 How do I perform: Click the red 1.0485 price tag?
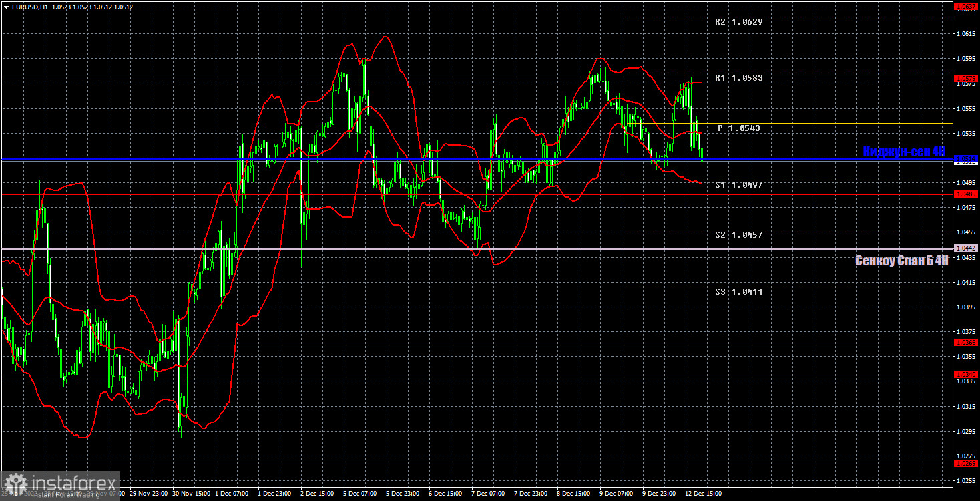pyautogui.click(x=966, y=194)
